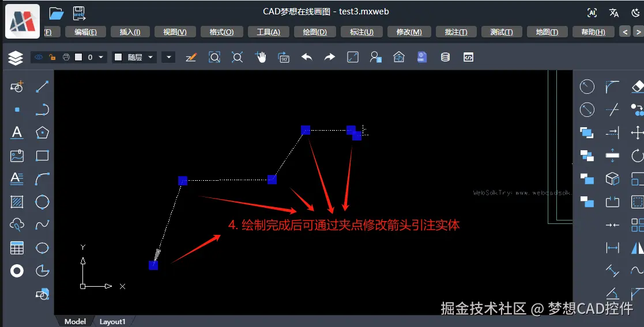
Task: Click the zoom extents icon
Action: (x=238, y=57)
